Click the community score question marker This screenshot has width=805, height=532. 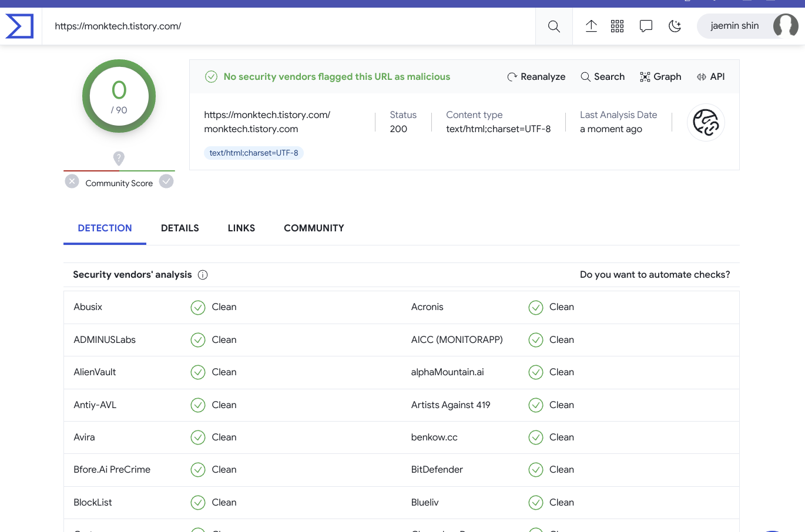click(119, 158)
